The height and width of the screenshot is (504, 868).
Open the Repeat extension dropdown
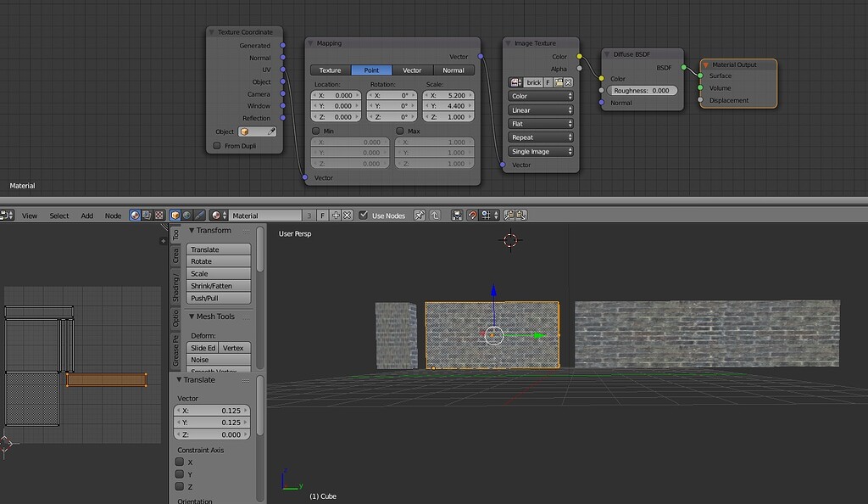(540, 137)
